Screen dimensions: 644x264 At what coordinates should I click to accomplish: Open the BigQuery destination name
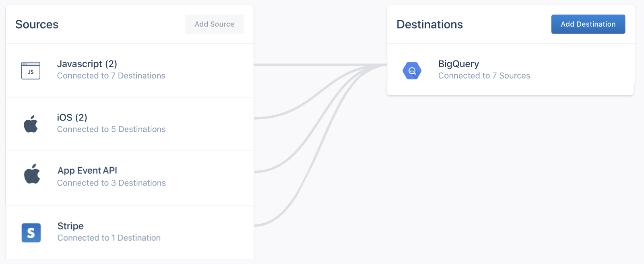(458, 64)
